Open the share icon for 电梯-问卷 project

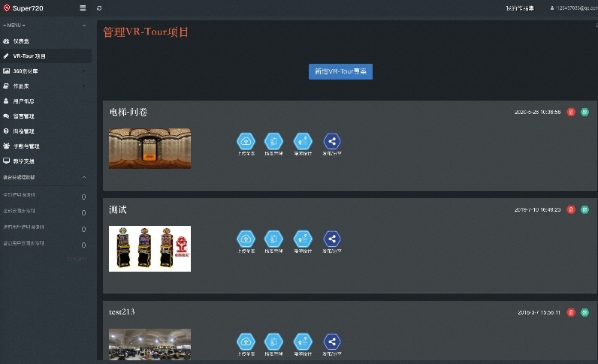click(x=332, y=141)
